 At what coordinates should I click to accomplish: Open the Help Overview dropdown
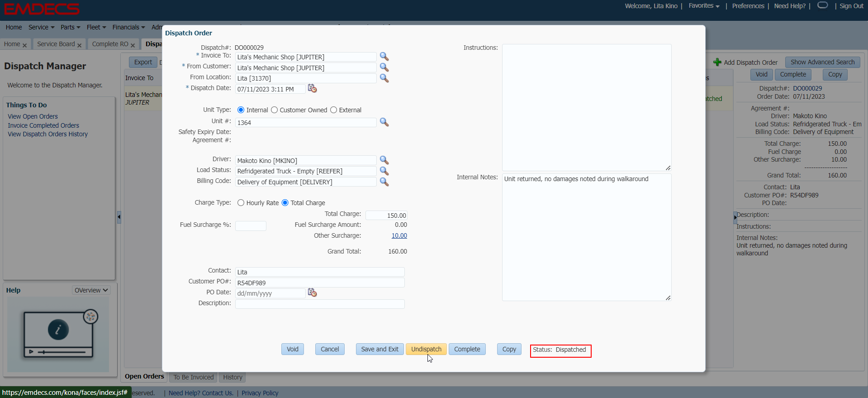point(91,290)
